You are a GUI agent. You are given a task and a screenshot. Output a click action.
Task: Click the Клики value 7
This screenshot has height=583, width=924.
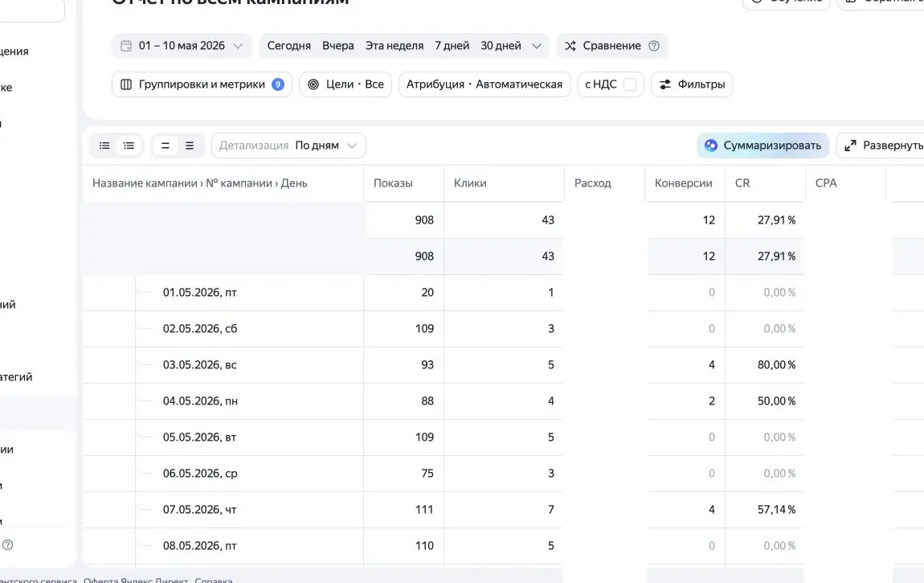(551, 510)
